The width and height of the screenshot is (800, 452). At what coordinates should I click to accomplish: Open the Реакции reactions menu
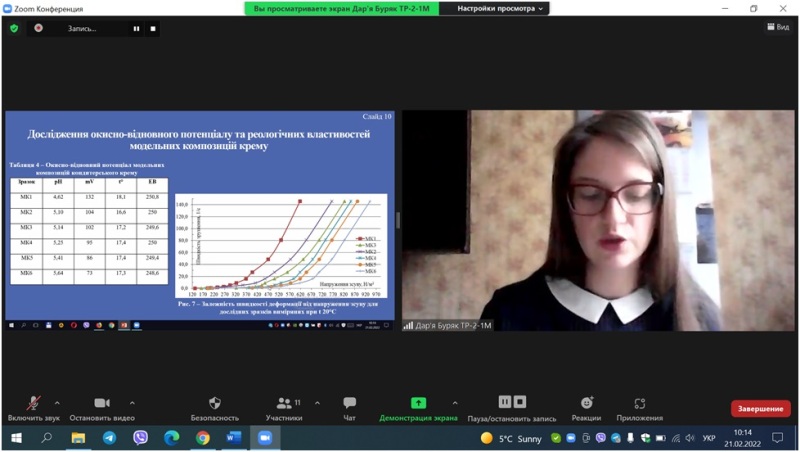pyautogui.click(x=586, y=404)
